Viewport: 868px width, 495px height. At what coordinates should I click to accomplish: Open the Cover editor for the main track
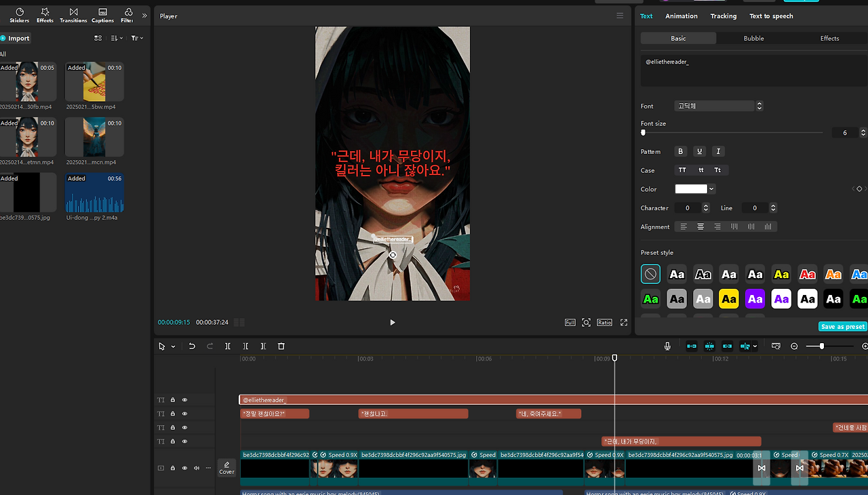226,468
